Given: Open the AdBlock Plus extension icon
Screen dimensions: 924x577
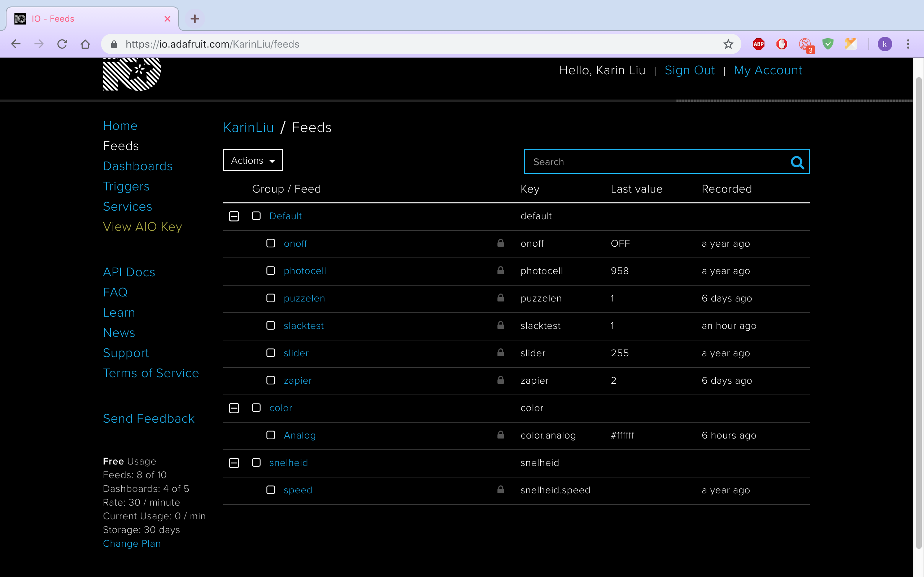Looking at the screenshot, I should tap(758, 44).
